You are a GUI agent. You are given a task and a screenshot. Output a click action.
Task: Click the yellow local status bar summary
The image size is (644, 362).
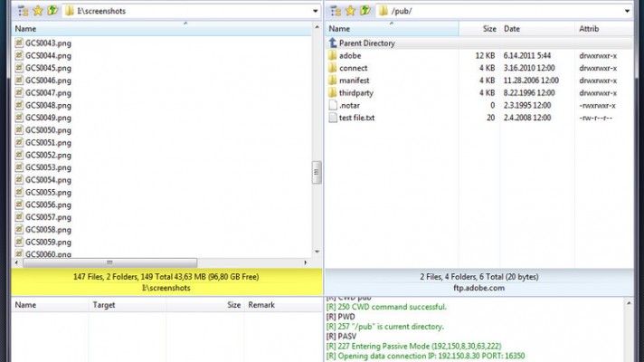pos(166,282)
